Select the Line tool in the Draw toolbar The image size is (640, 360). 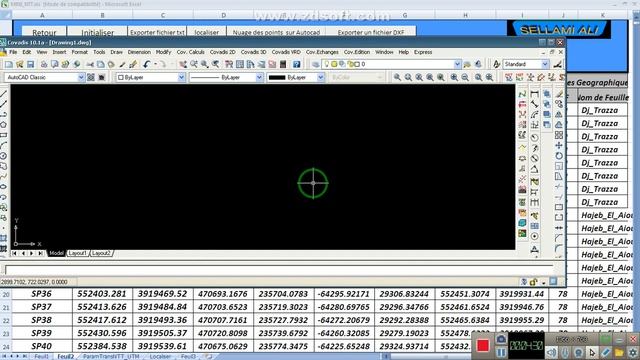[x=4, y=94]
